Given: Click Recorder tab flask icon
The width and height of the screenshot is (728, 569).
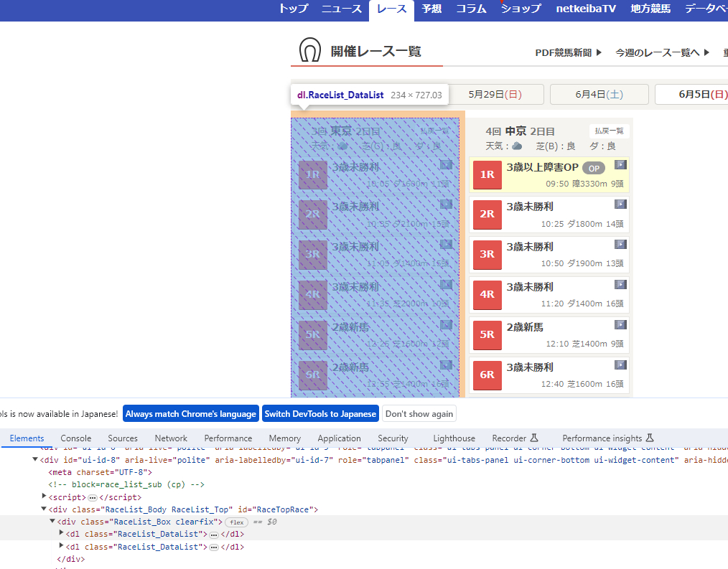Looking at the screenshot, I should pos(534,438).
